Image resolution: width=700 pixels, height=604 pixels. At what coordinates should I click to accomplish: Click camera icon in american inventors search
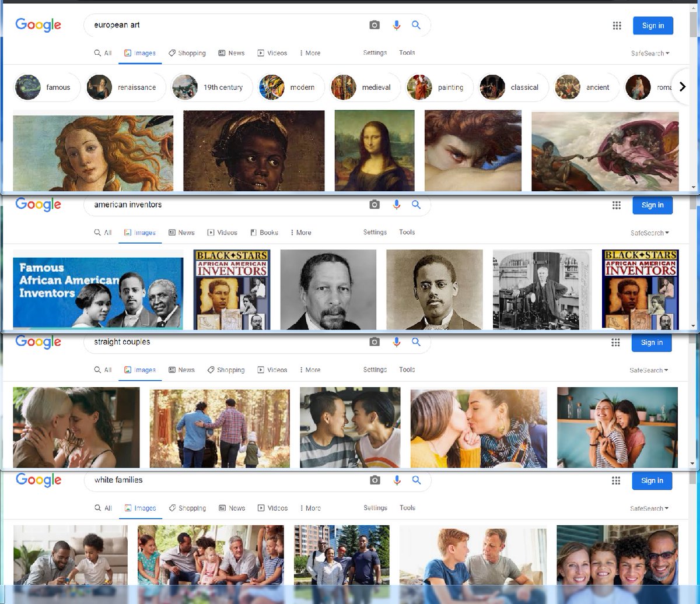[374, 205]
